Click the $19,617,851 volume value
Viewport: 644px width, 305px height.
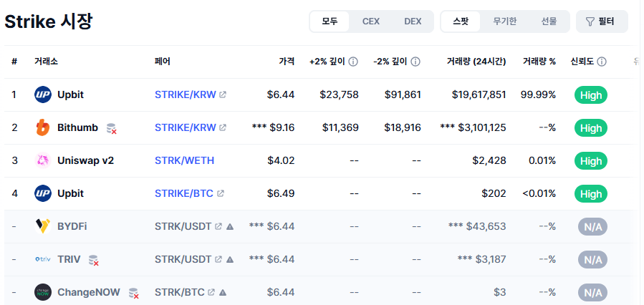click(479, 95)
